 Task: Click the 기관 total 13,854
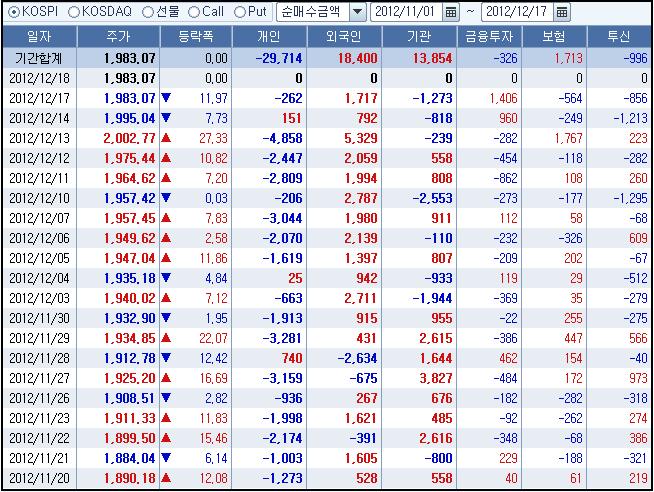[x=433, y=58]
